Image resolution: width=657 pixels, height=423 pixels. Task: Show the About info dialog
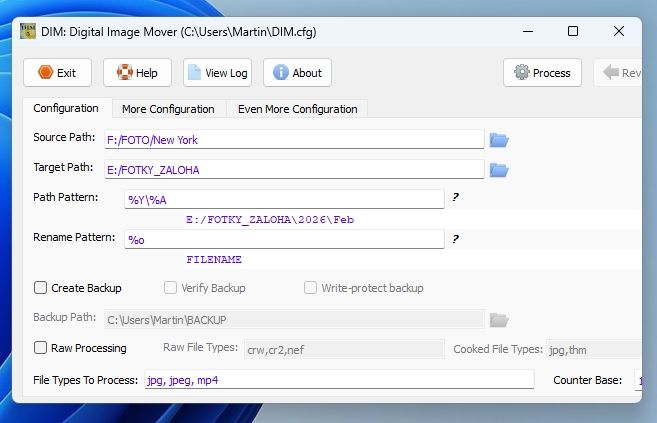298,73
